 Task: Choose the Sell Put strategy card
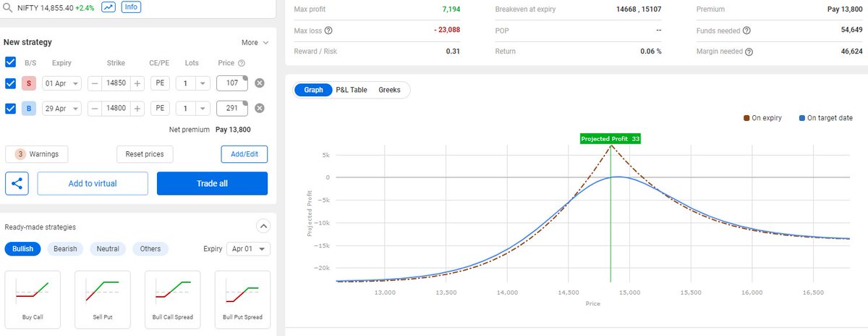103,298
